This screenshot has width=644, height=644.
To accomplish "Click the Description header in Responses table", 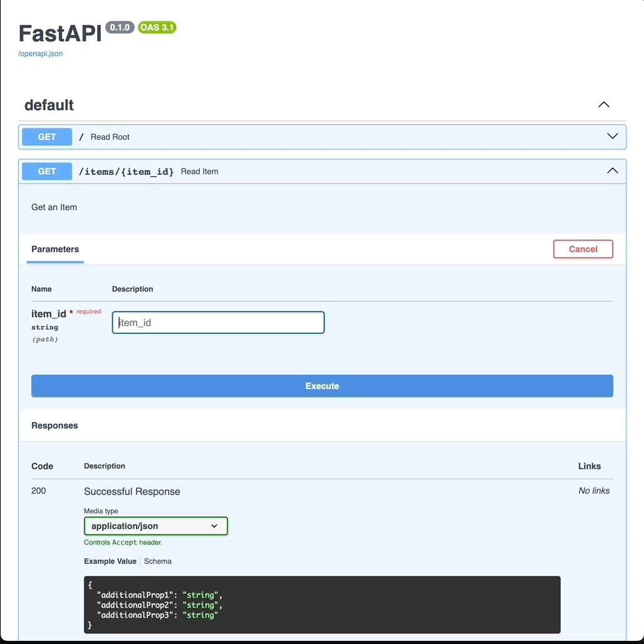I will point(105,466).
